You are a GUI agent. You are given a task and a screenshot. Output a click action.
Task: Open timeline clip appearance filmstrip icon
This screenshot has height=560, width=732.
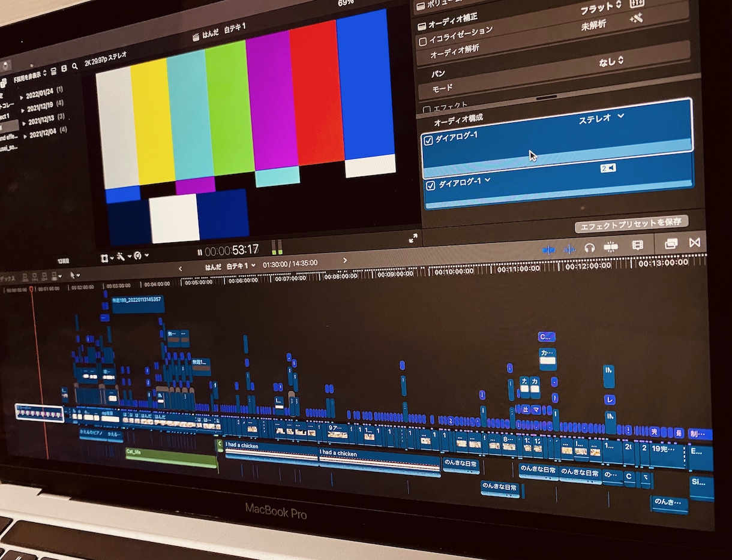(x=638, y=245)
